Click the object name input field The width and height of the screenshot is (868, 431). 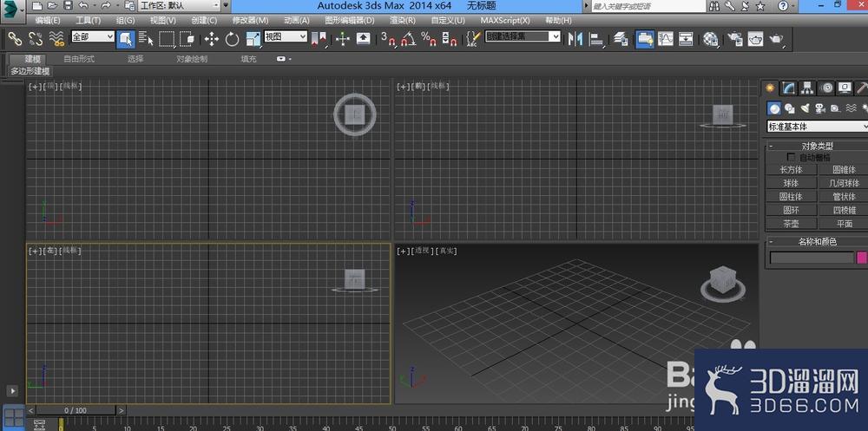click(x=812, y=258)
